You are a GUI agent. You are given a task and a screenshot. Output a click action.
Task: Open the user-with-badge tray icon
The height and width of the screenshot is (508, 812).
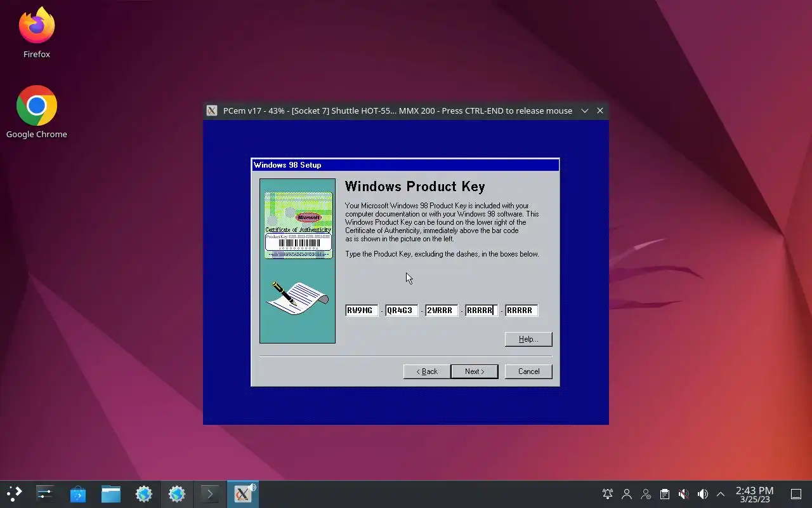point(646,494)
